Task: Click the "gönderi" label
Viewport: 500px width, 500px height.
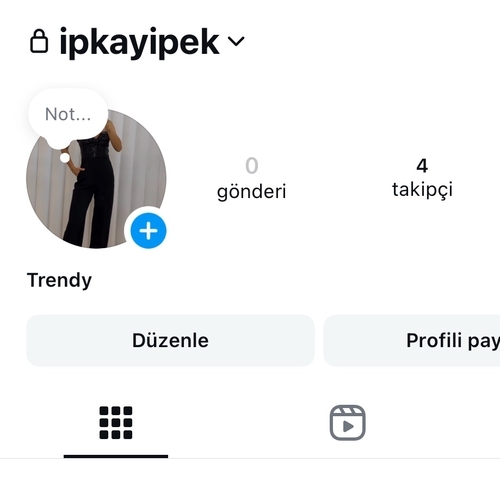Action: click(x=252, y=192)
